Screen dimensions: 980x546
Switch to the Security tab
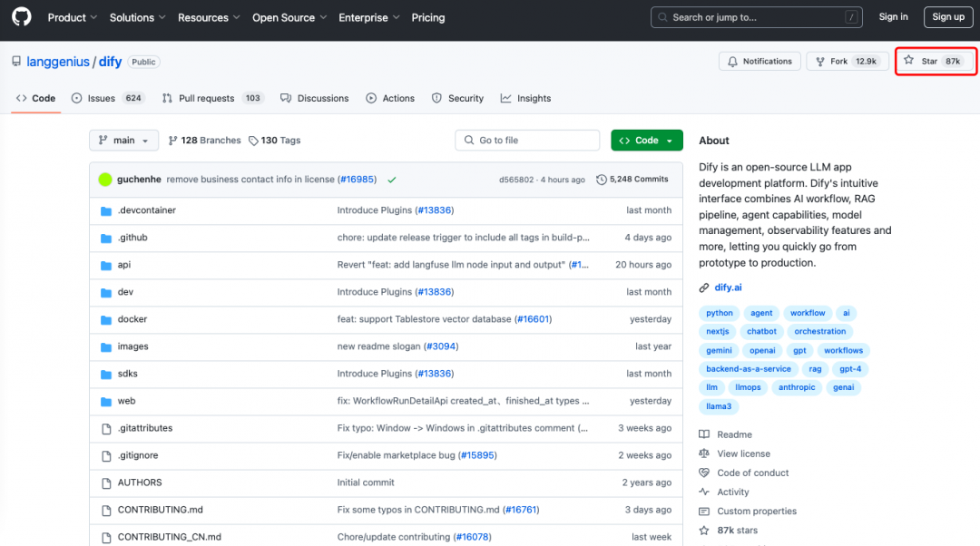tap(457, 98)
